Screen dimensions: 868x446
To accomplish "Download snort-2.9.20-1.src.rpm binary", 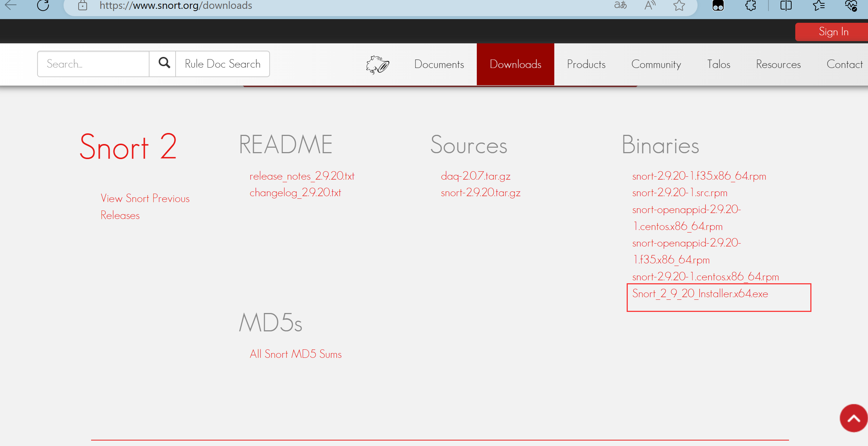I will point(680,193).
